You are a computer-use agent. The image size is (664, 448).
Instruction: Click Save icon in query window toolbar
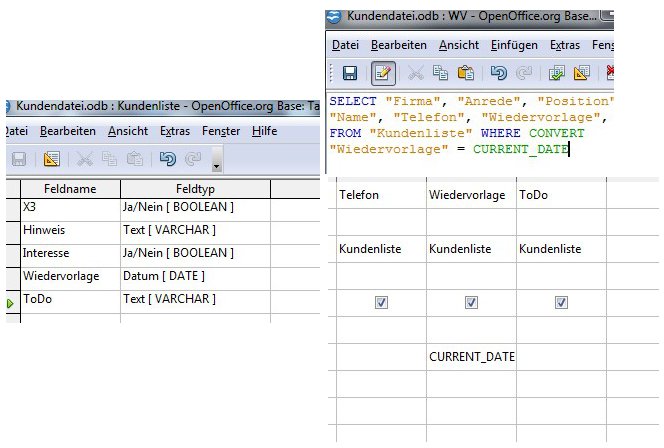pos(350,73)
